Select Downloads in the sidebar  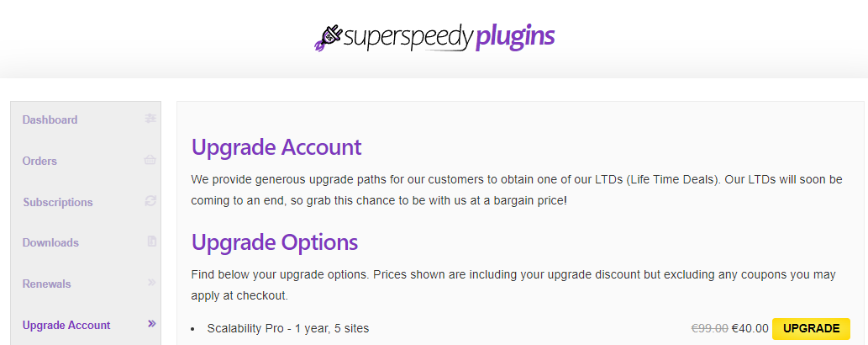pyautogui.click(x=50, y=242)
